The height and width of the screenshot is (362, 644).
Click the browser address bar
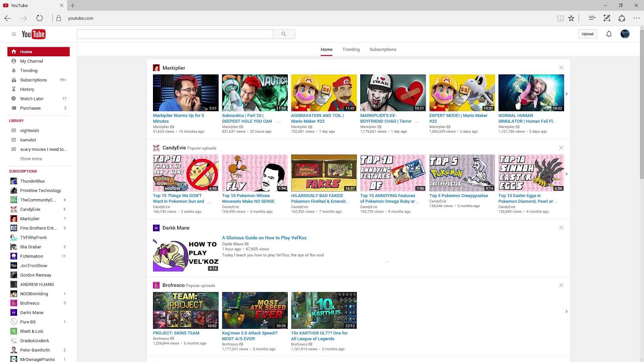[302, 18]
